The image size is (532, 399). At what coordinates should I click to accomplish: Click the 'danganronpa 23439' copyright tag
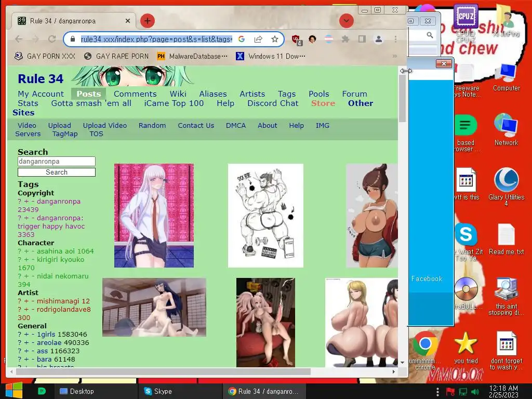[49, 205]
